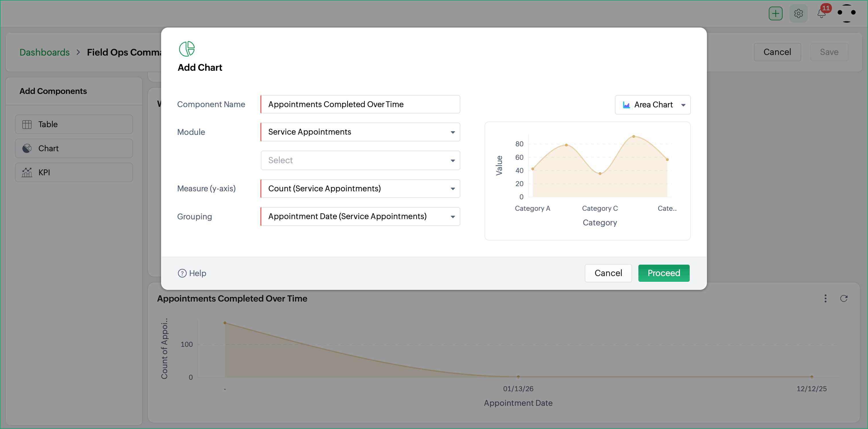Expand the Module Service Appointments dropdown

(360, 132)
